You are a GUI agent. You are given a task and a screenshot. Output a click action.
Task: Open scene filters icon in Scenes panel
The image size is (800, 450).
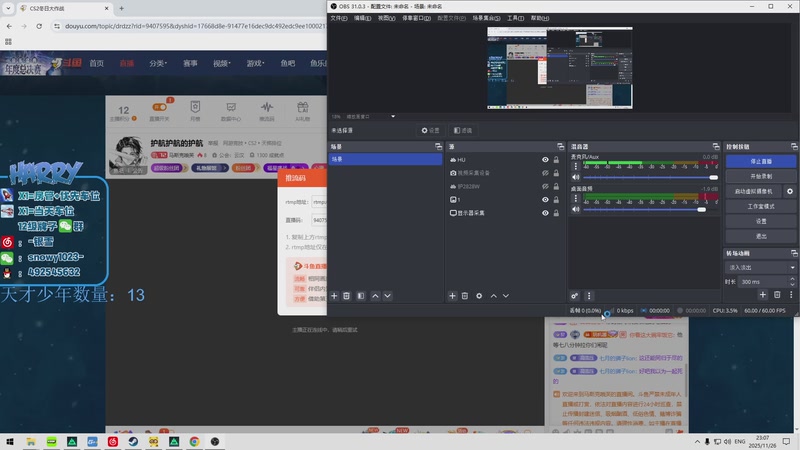(x=361, y=296)
